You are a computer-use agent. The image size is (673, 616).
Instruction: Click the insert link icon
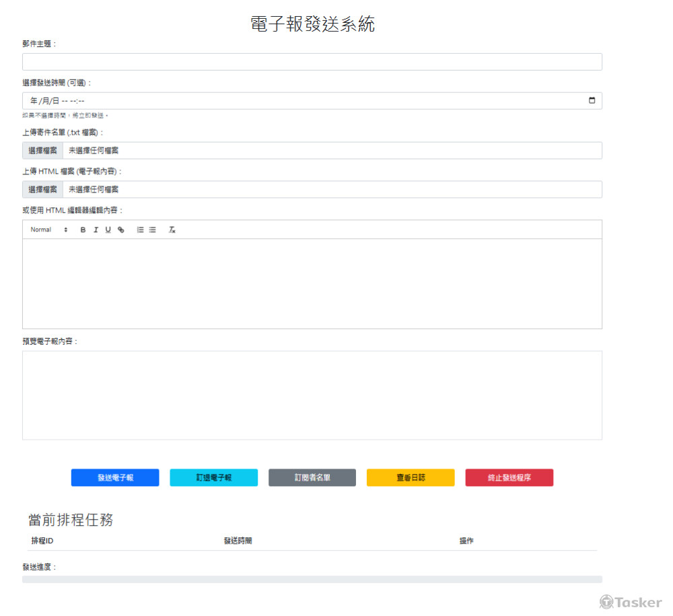pyautogui.click(x=121, y=230)
